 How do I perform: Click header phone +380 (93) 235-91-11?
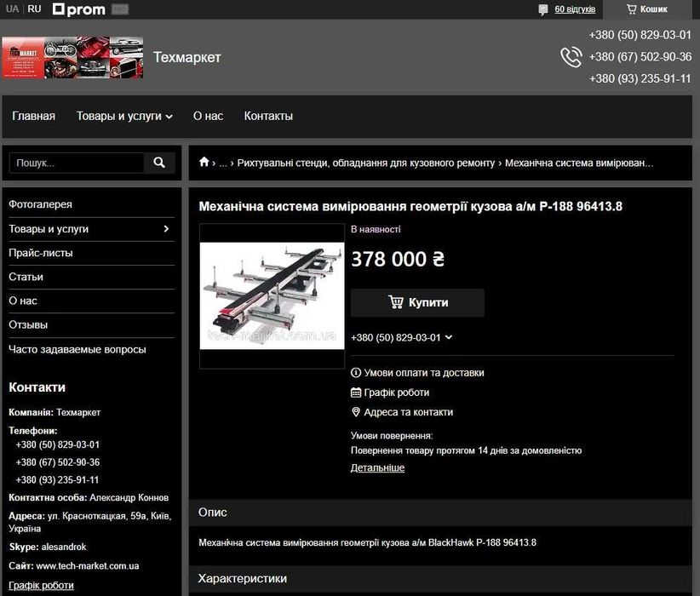click(x=640, y=78)
